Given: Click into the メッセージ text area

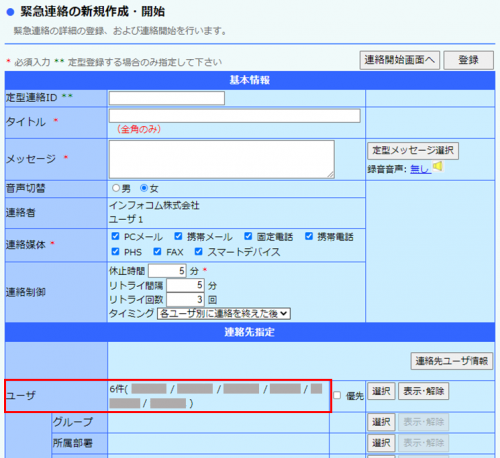Looking at the screenshot, I should (x=222, y=159).
